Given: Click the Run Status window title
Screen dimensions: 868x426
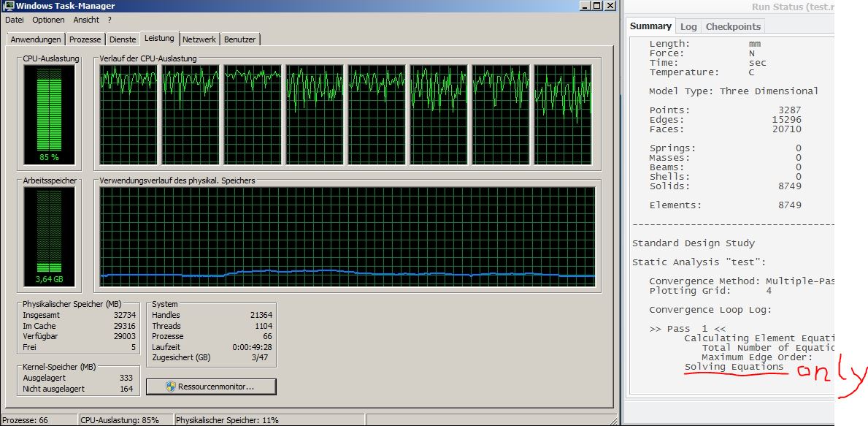Looking at the screenshot, I should (x=792, y=7).
